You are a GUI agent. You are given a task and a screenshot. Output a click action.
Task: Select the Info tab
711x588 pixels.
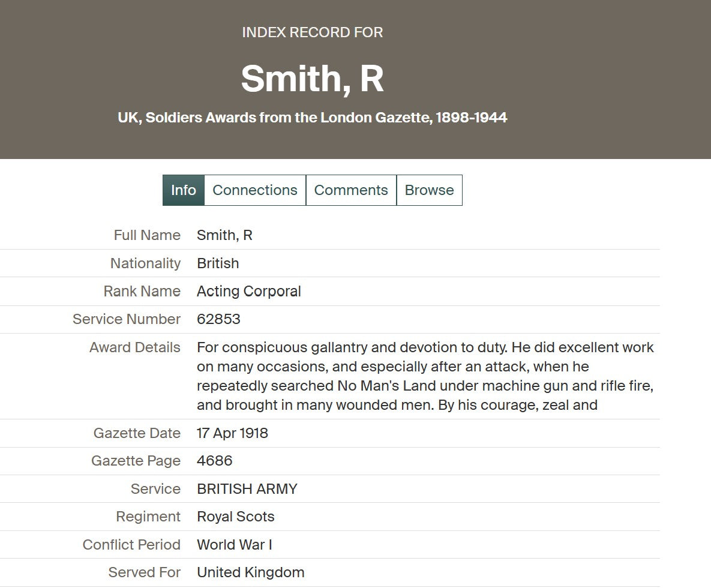click(x=183, y=190)
